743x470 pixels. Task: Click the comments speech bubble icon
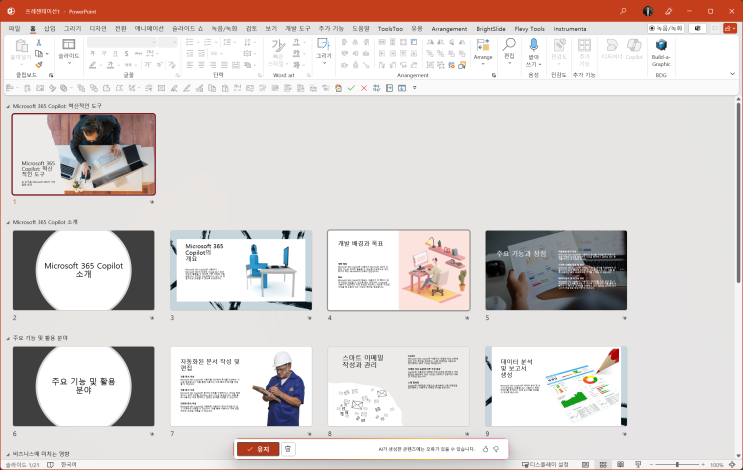(715, 28)
